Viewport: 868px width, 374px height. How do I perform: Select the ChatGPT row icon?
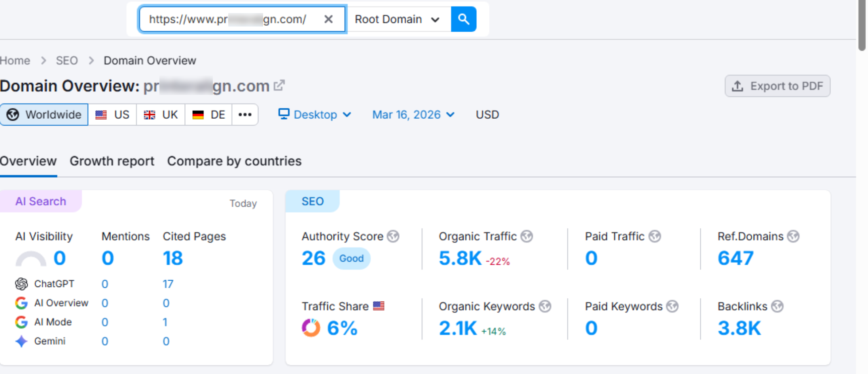pos(21,283)
